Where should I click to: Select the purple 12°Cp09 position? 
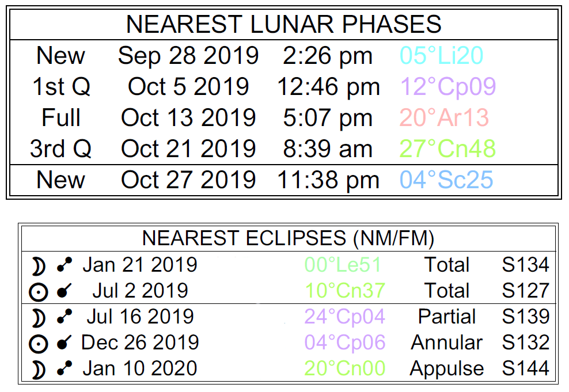tap(447, 87)
